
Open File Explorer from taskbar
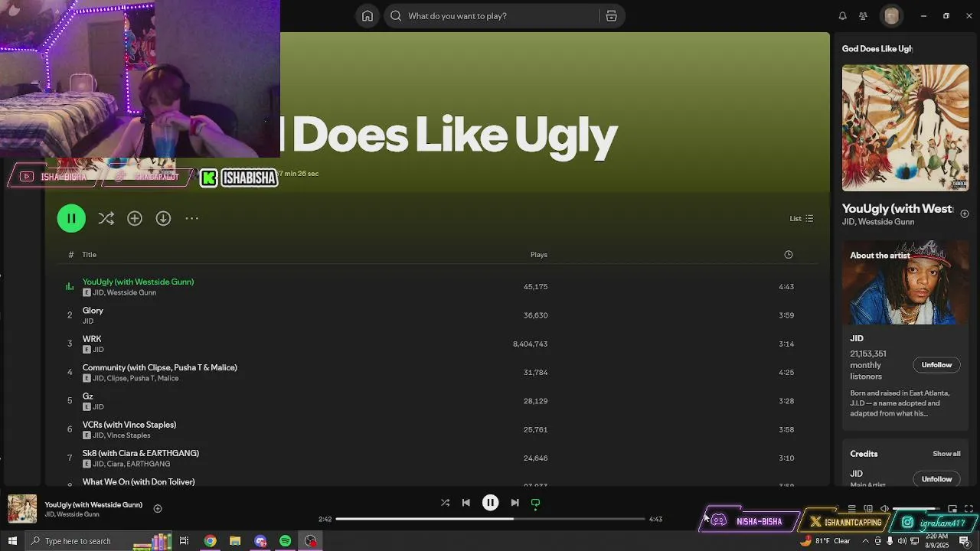(235, 541)
